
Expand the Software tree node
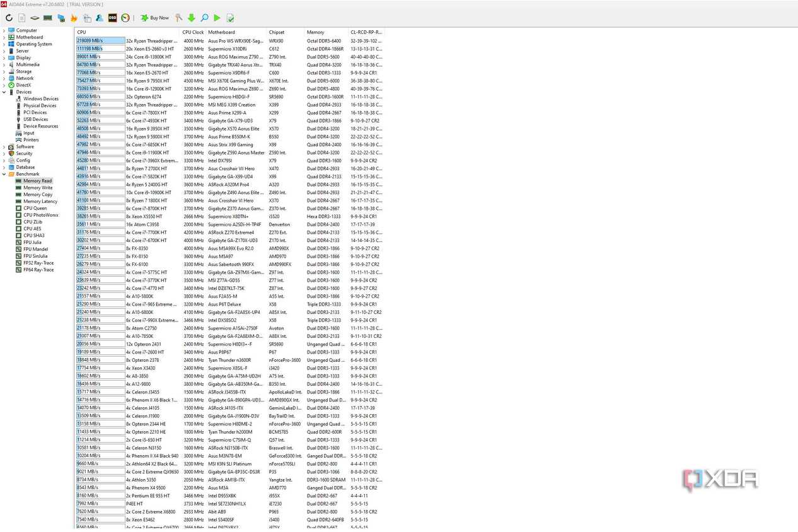4,147
